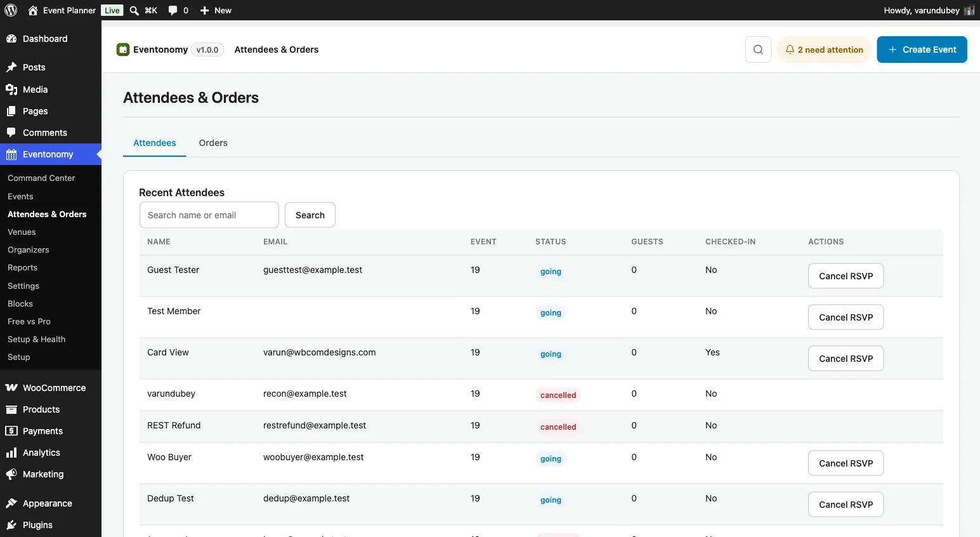Click the Search button beside the field
This screenshot has height=537, width=980.
pyautogui.click(x=310, y=215)
